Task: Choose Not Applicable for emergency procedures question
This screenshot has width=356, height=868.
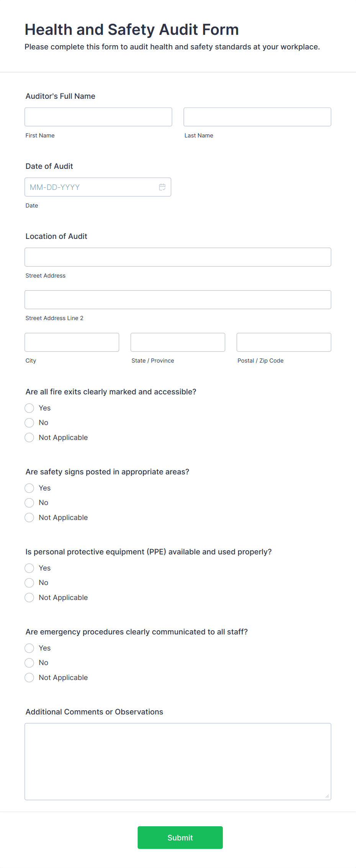Action: 29,677
